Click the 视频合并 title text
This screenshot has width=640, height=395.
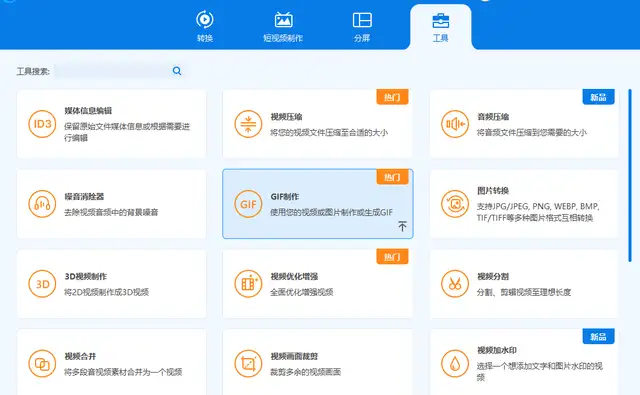point(80,357)
